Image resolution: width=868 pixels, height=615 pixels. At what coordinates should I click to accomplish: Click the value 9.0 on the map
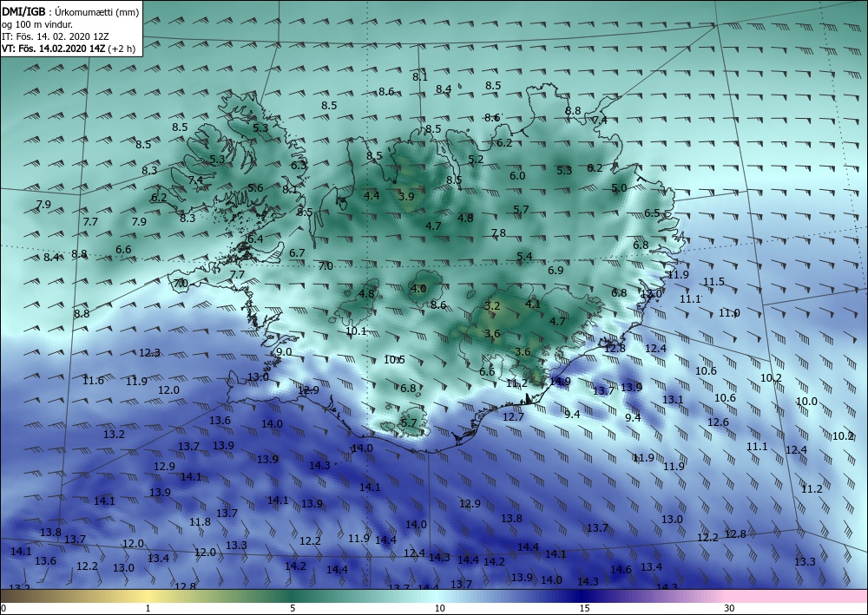(x=284, y=352)
